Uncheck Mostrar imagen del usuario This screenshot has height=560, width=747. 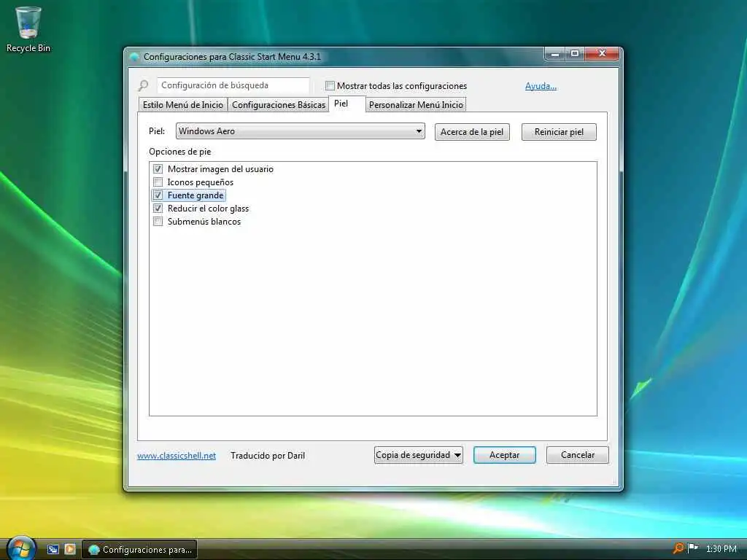click(158, 169)
